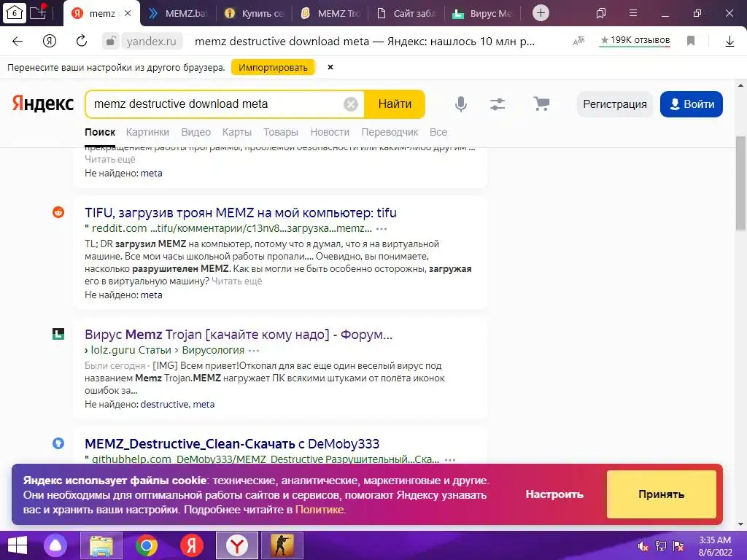Open the bookmarks panel icon in title bar
The height and width of the screenshot is (560, 747).
601,13
